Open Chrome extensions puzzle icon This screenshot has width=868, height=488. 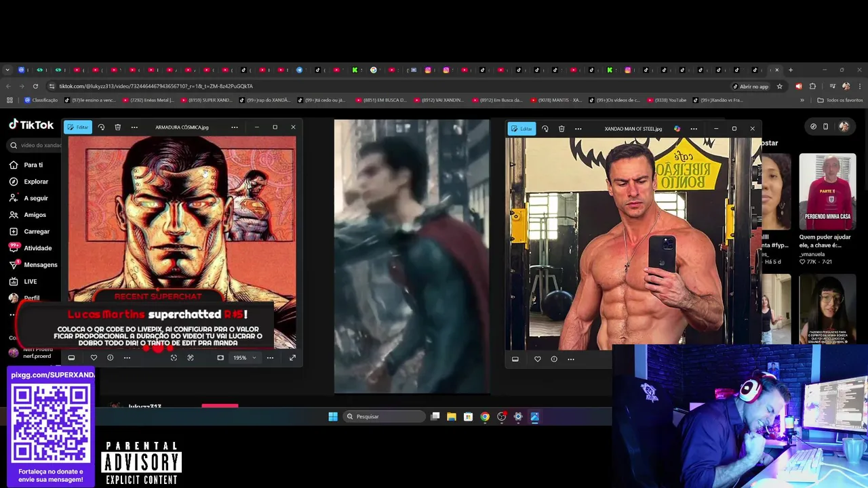(x=812, y=86)
